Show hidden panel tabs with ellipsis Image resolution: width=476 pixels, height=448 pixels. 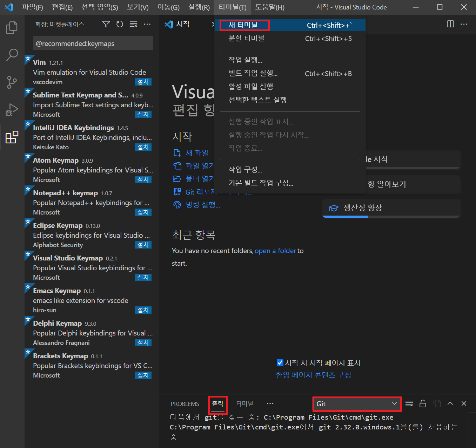coord(270,403)
